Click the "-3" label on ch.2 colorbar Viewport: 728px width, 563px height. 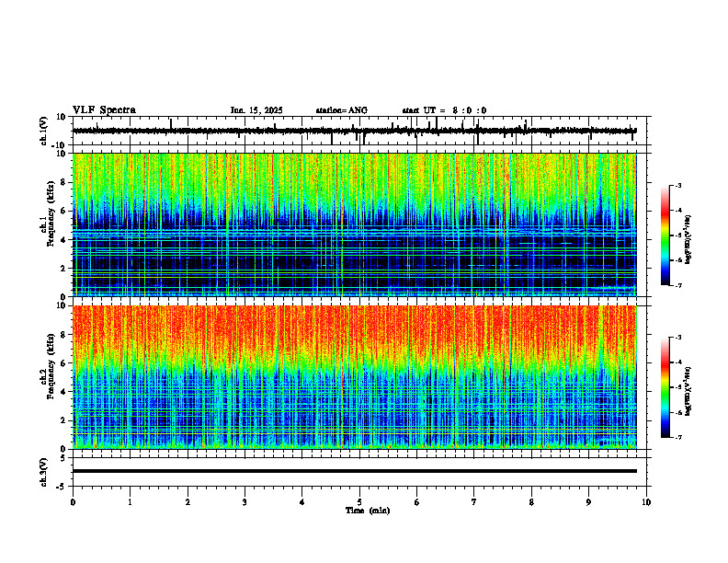(x=678, y=338)
